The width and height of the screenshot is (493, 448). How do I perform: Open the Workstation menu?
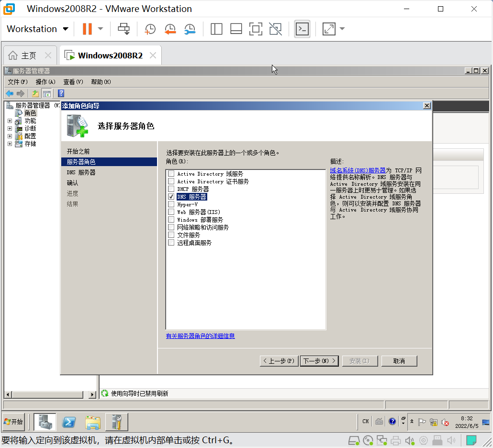37,29
